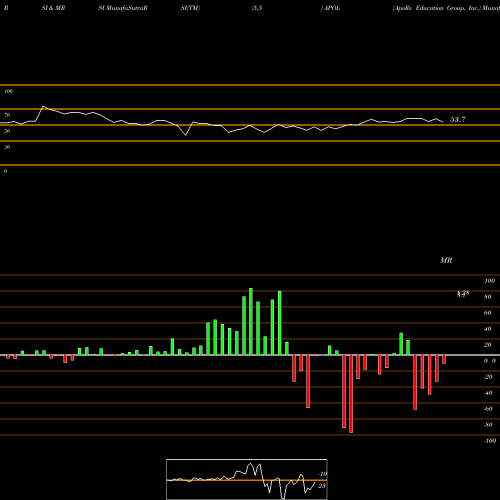The image size is (500, 500).
Task: Click the -40 label on MR axis
Action: point(488,393)
